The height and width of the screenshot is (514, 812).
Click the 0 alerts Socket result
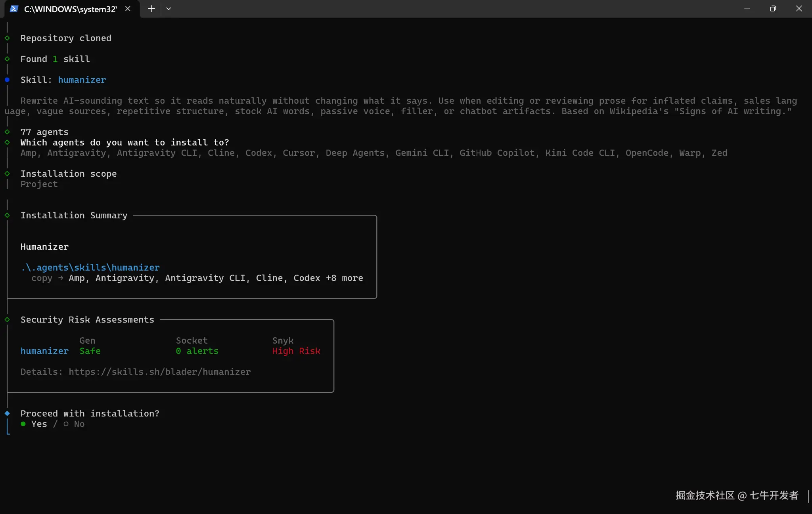pyautogui.click(x=197, y=351)
